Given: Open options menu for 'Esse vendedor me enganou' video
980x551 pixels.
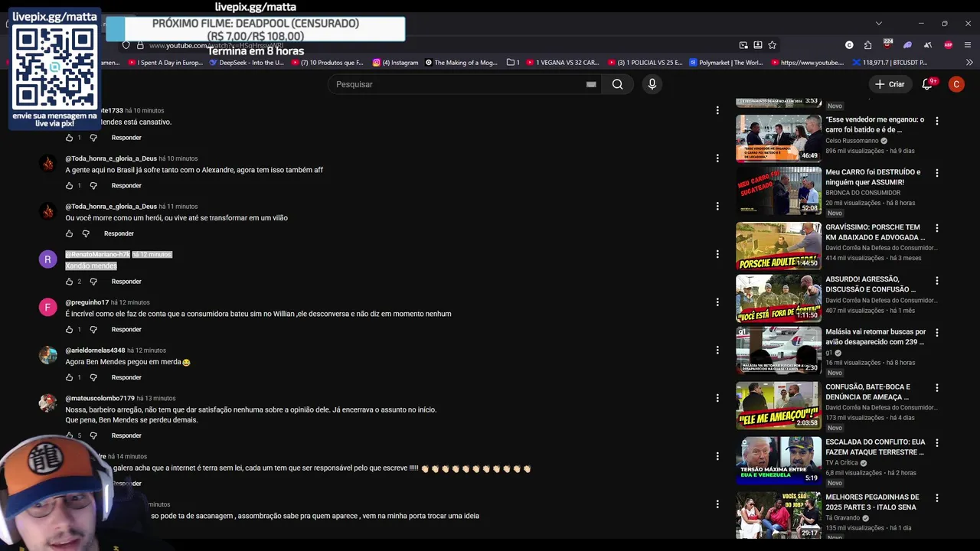Looking at the screenshot, I should coord(936,120).
